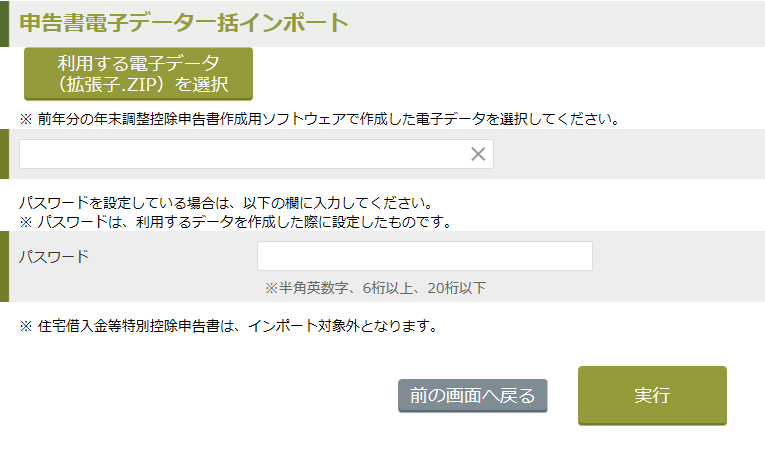The height and width of the screenshot is (450, 765).
Task: Return to the previous screen
Action: (x=472, y=396)
